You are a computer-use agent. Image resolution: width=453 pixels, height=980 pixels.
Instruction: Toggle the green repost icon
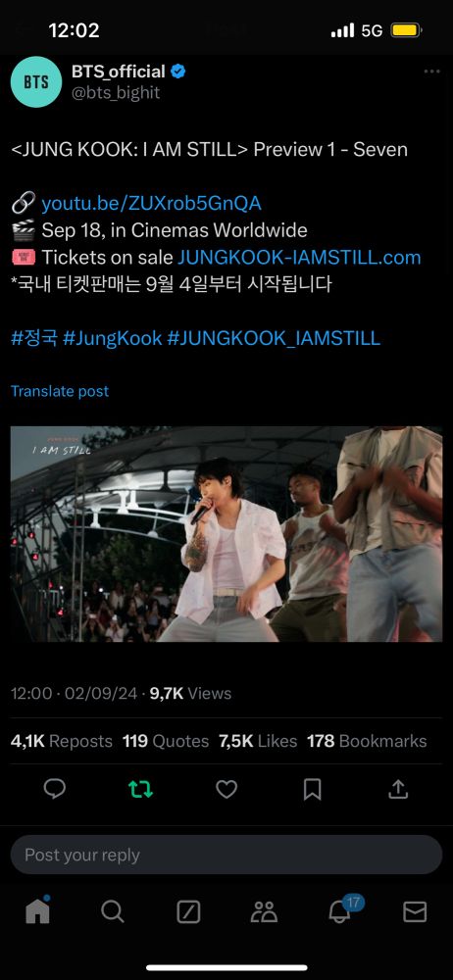[x=140, y=789]
